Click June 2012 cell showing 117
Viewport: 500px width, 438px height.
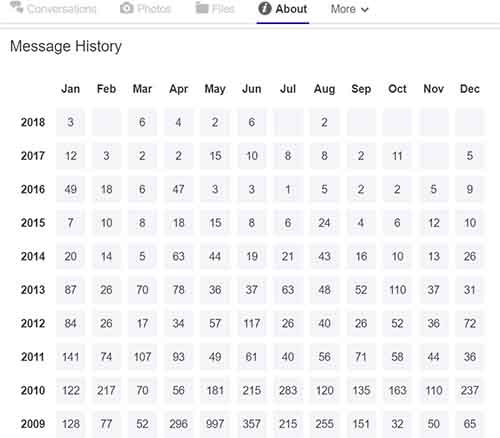pyautogui.click(x=252, y=323)
